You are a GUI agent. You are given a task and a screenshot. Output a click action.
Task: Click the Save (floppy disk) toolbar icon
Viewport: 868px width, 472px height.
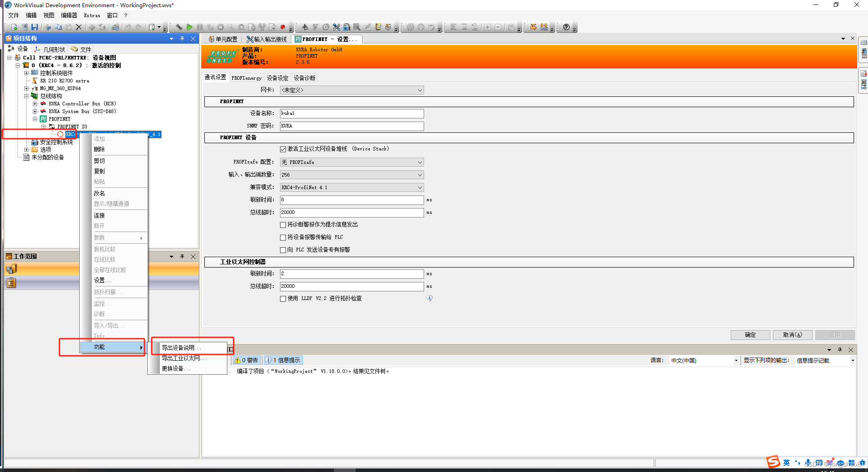pyautogui.click(x=35, y=27)
